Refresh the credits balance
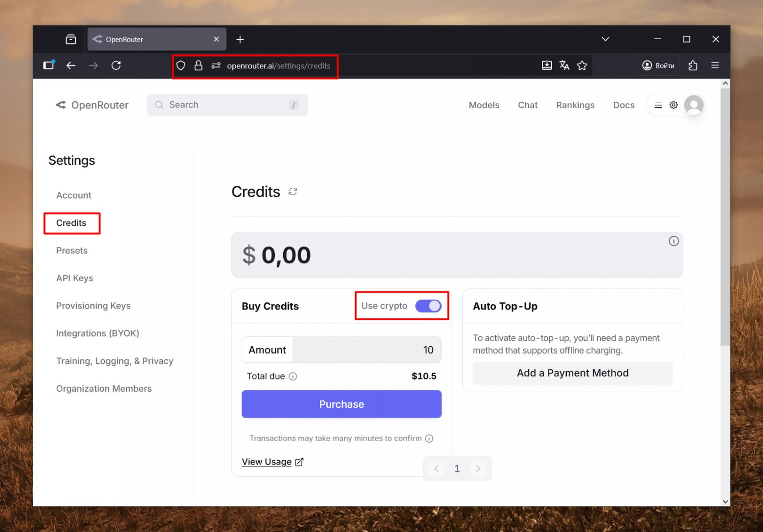 [292, 192]
